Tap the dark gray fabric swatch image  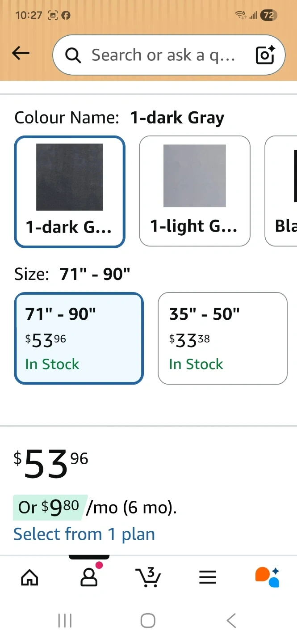(x=70, y=177)
